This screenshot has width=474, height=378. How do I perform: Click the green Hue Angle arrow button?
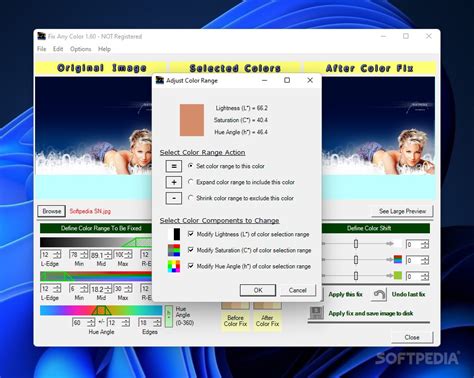point(169,316)
